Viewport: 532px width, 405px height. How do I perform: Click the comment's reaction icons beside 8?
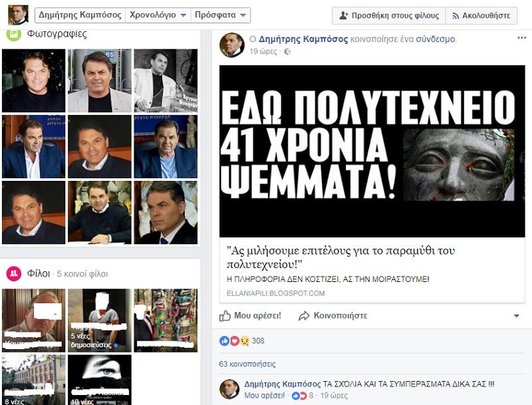pyautogui.click(x=299, y=395)
